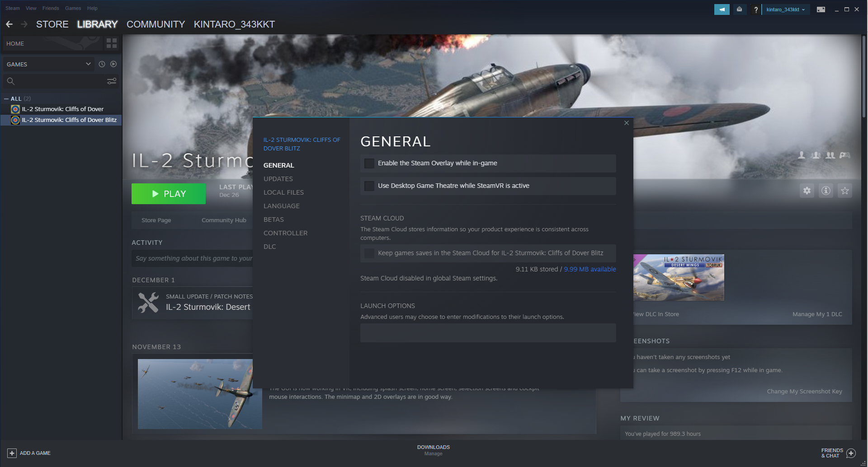Add game to favorites star icon
The width and height of the screenshot is (868, 467).
[845, 191]
